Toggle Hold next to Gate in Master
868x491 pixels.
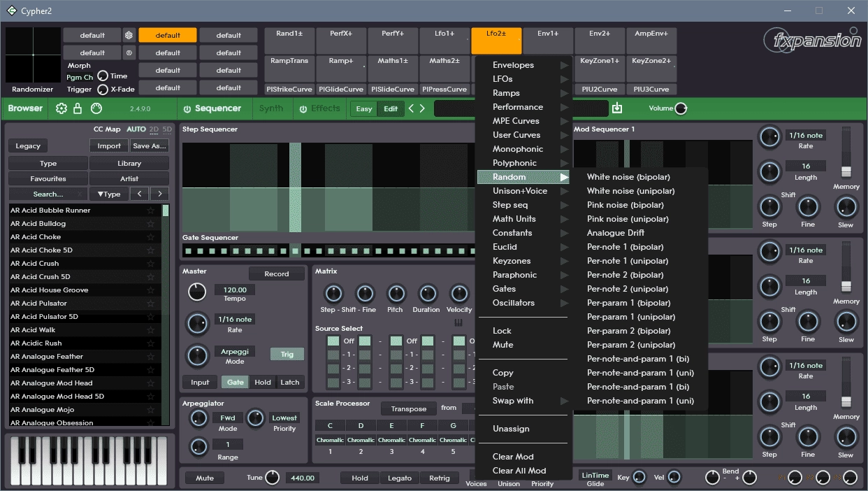click(263, 383)
